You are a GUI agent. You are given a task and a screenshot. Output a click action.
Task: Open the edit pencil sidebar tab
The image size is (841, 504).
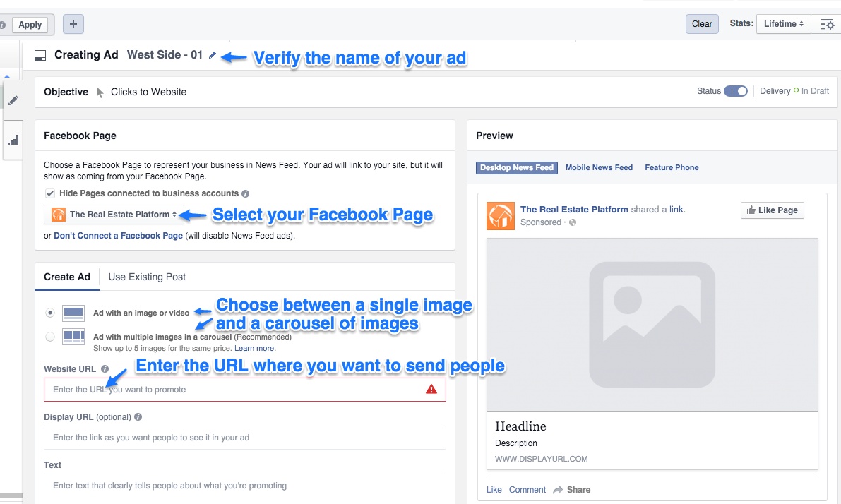pos(13,100)
